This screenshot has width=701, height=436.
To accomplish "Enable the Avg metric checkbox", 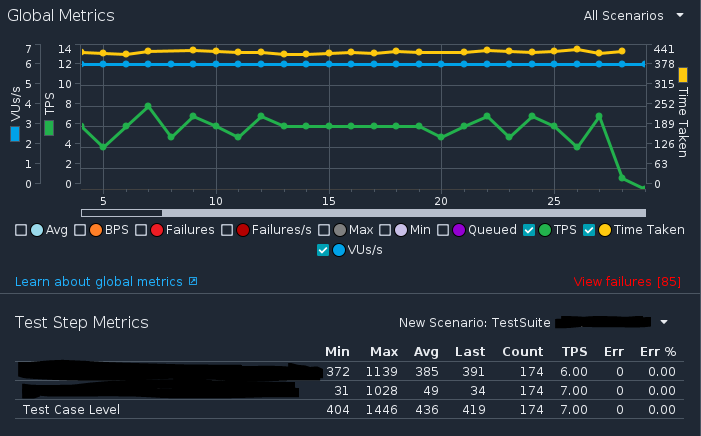I will click(21, 230).
